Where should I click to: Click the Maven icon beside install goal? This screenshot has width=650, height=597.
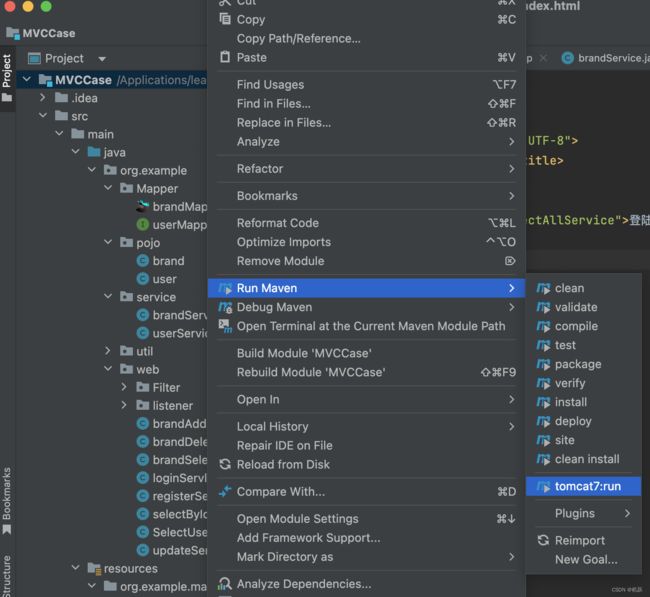543,402
